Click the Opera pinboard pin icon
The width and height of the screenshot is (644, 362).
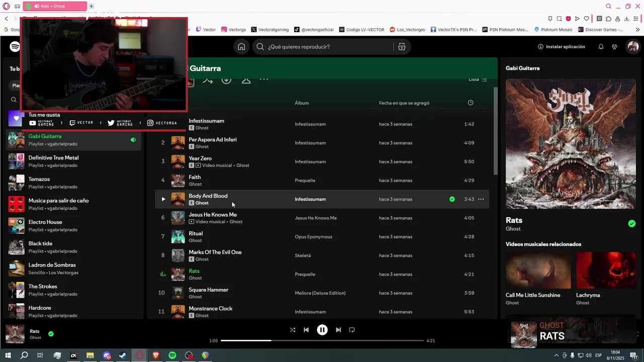550,19
